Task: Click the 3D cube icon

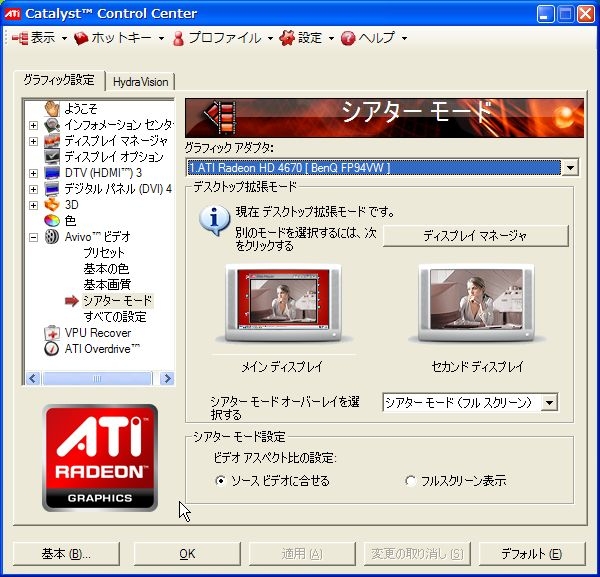Action: click(x=52, y=205)
